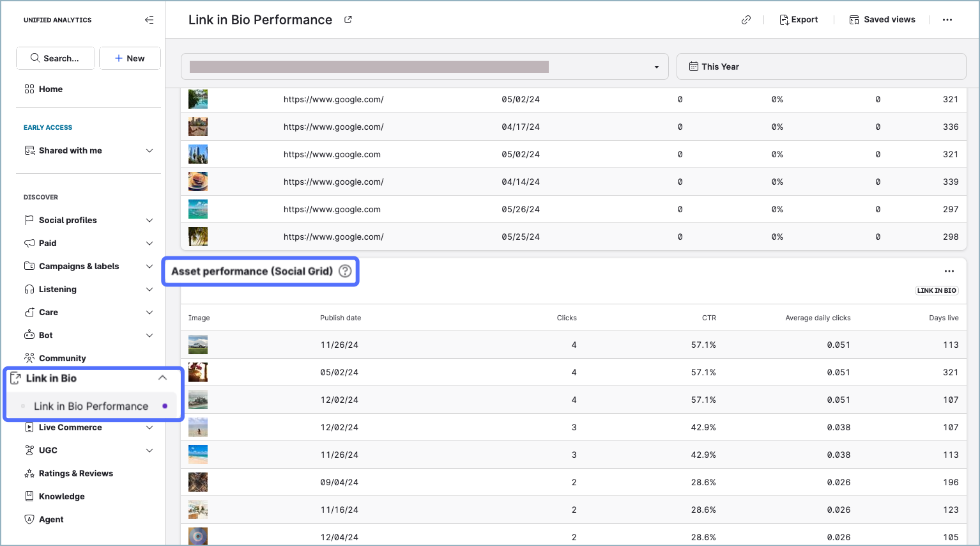Open the account filter dropdown
Viewport: 980px width, 546px height.
click(x=656, y=66)
